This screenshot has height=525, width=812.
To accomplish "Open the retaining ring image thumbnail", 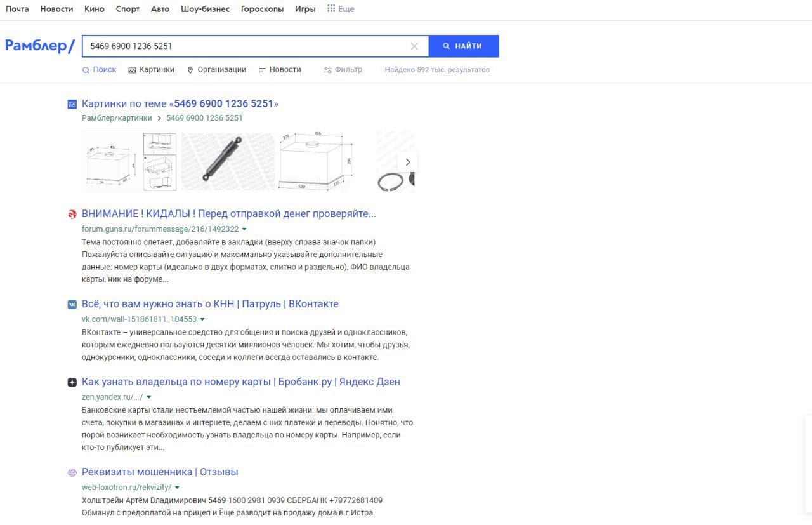I will (395, 161).
